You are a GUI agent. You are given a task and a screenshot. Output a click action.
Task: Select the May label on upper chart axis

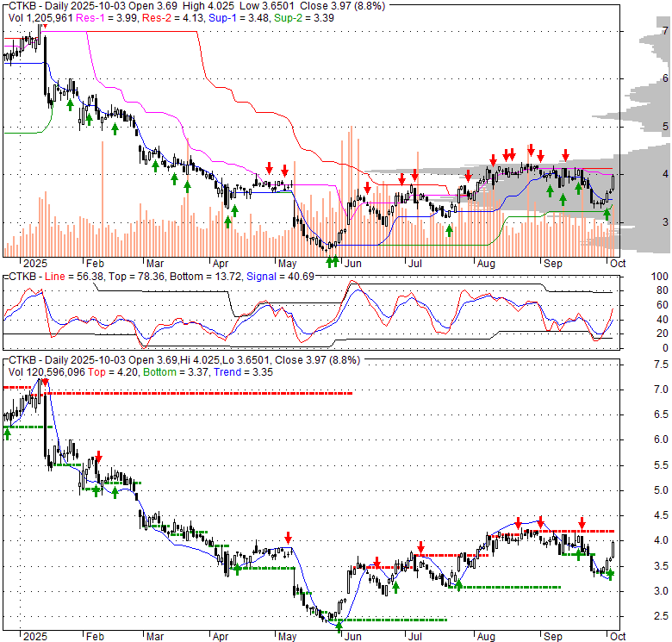pos(287,263)
